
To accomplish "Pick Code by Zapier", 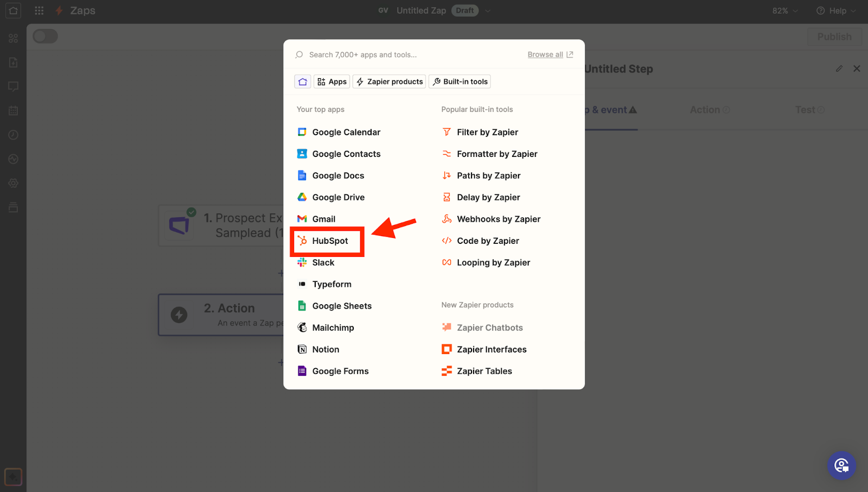I will (481, 241).
